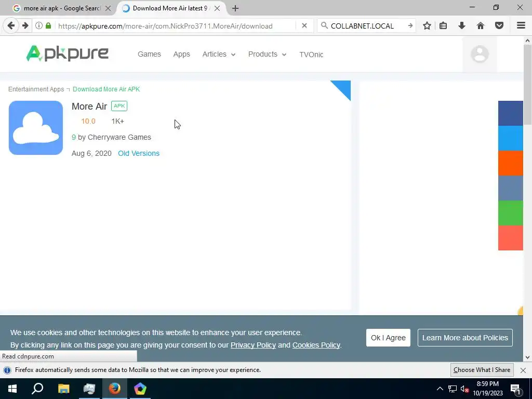Close the Download More Air tab

click(217, 8)
